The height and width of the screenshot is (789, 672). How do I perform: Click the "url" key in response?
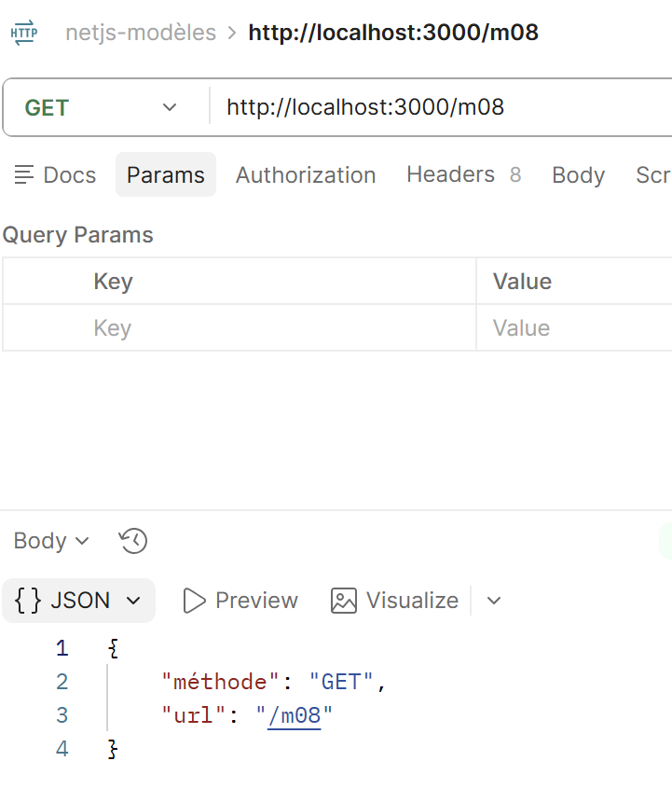coord(193,715)
